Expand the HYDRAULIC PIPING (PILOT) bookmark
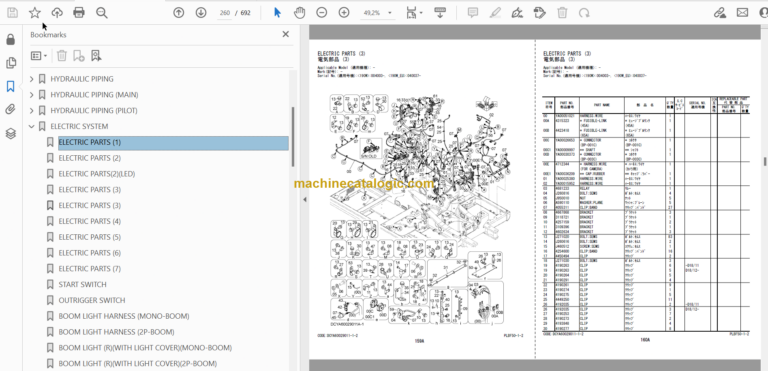The height and width of the screenshot is (371, 768). point(32,110)
